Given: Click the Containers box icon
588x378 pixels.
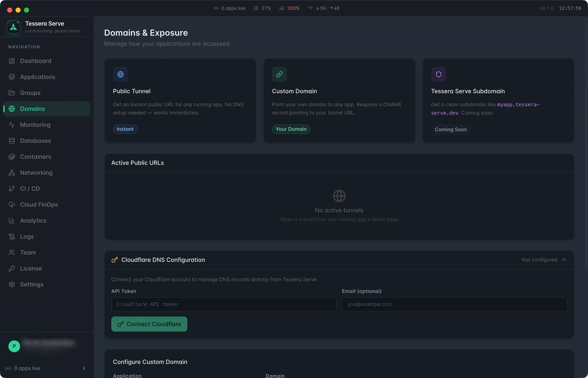Looking at the screenshot, I should tap(12, 157).
